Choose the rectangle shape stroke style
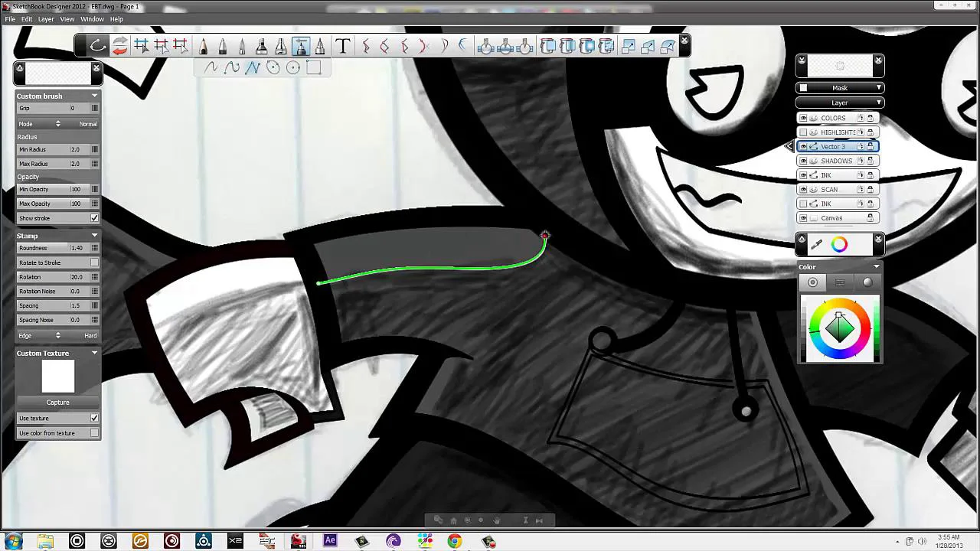 coord(313,67)
